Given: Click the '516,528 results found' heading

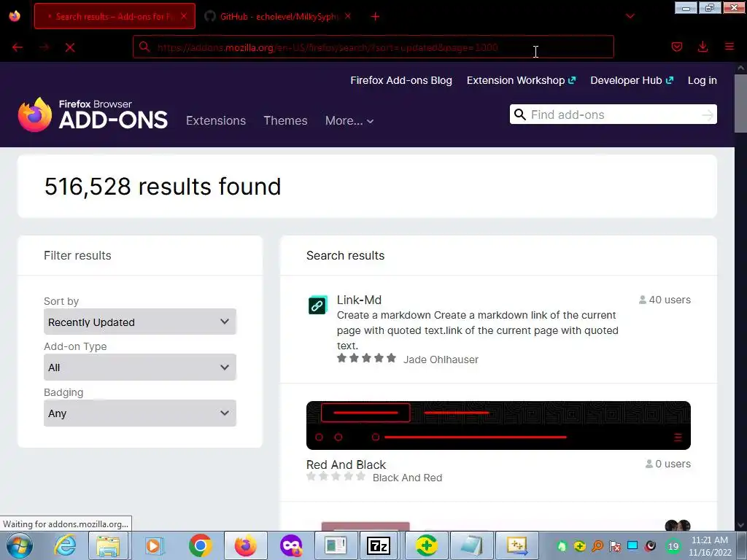Looking at the screenshot, I should (x=163, y=186).
